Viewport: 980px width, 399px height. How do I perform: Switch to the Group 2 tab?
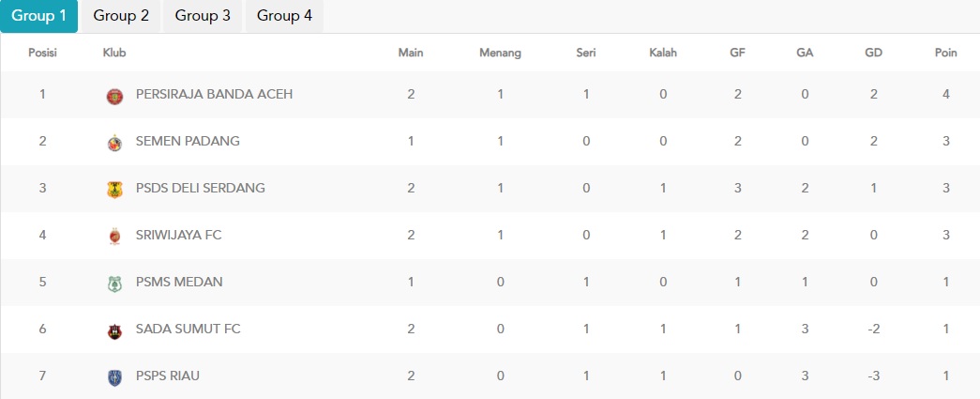click(121, 16)
